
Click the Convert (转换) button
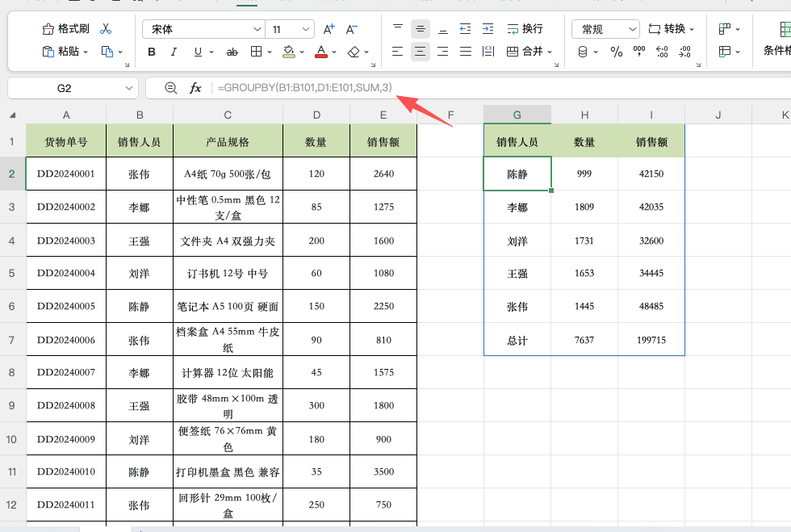pyautogui.click(x=667, y=29)
